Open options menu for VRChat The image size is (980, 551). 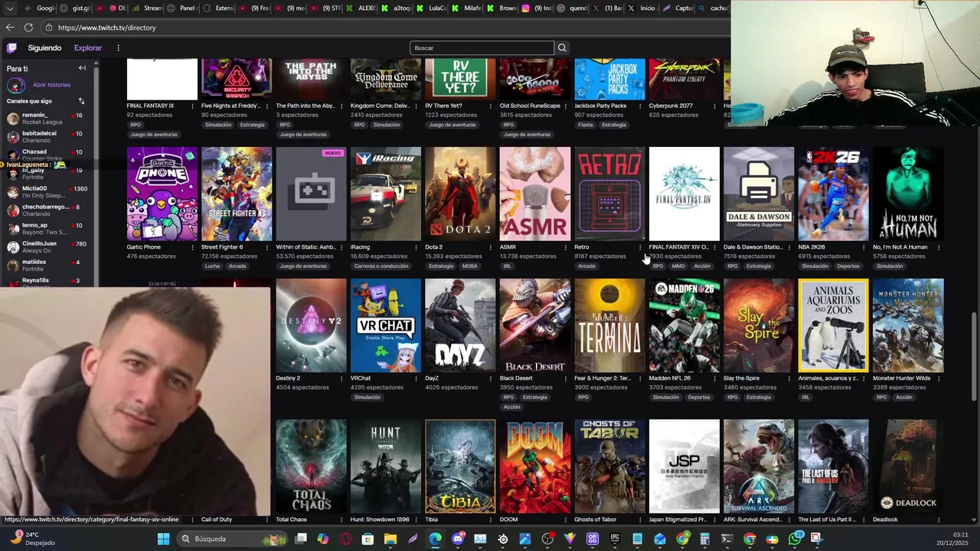[416, 378]
